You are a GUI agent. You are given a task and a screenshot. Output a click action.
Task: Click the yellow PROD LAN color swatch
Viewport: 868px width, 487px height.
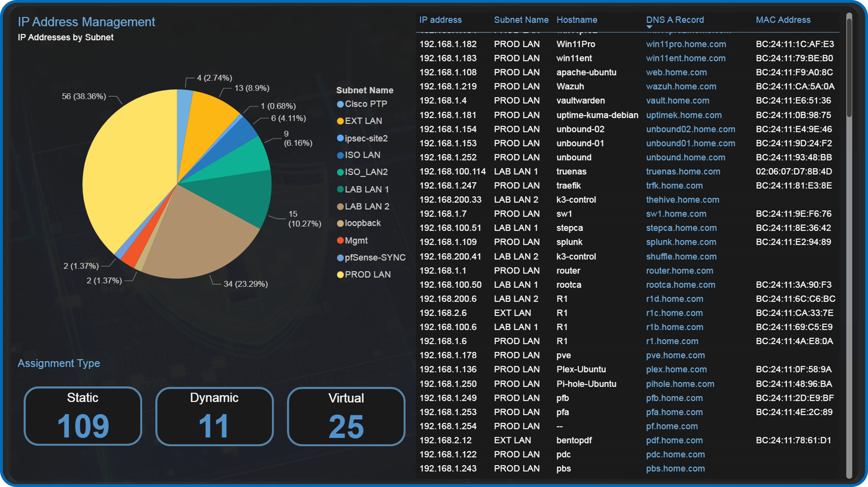click(340, 274)
